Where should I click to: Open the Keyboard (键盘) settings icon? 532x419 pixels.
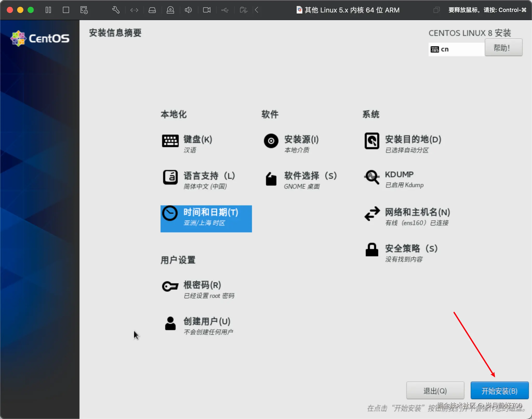coord(170,141)
